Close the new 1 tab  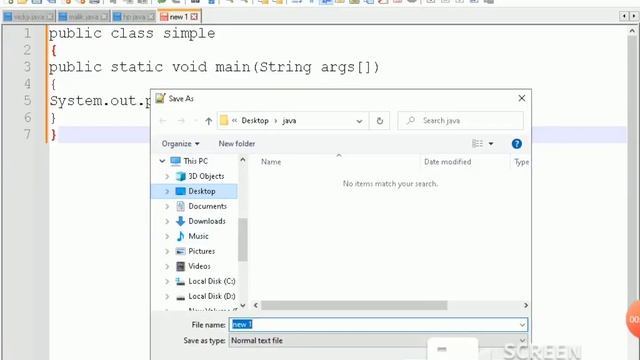coord(194,17)
